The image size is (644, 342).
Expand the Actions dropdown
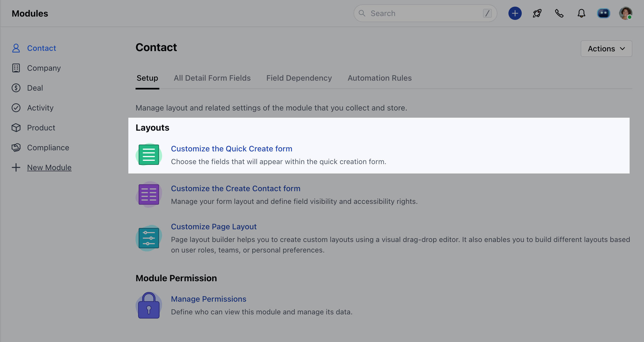point(606,49)
